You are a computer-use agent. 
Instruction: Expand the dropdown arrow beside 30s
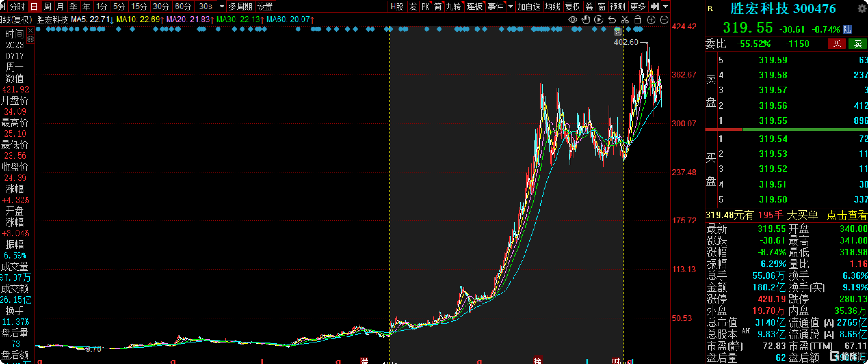pos(222,7)
